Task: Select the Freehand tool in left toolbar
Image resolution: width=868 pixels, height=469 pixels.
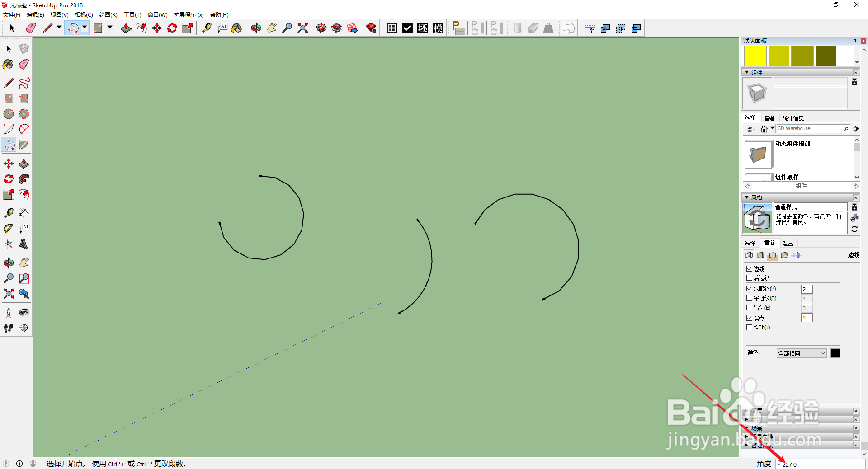Action: (x=24, y=83)
